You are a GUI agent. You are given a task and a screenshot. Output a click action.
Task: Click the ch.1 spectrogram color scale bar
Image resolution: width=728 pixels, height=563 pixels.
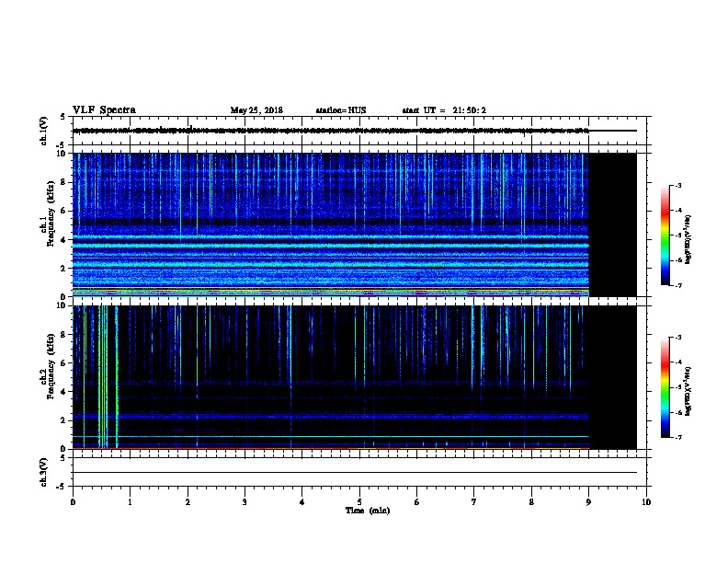coord(665,236)
